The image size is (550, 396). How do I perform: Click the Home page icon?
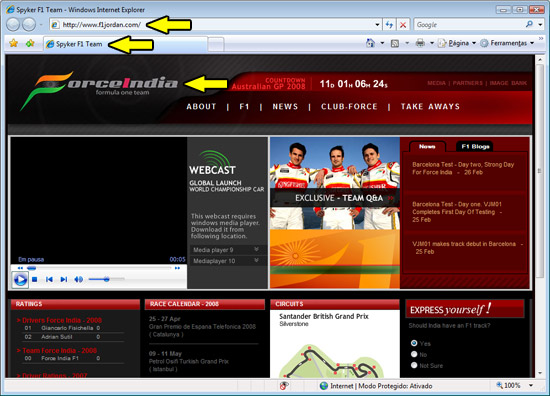[370, 43]
